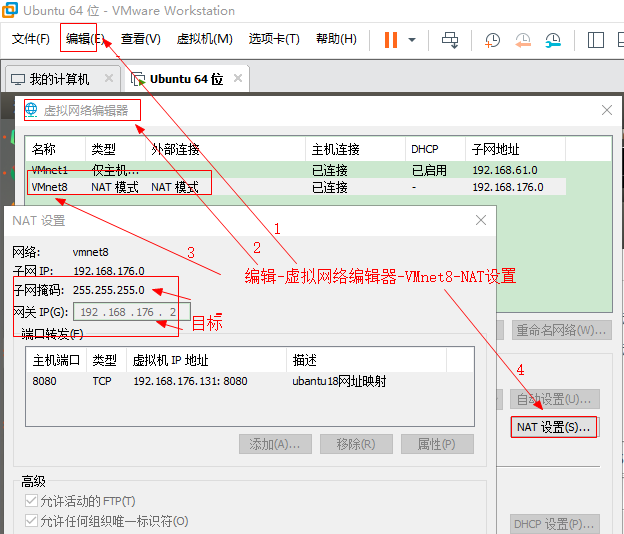
Task: Switch to the Ubuntu 64 位 tab
Action: click(186, 79)
